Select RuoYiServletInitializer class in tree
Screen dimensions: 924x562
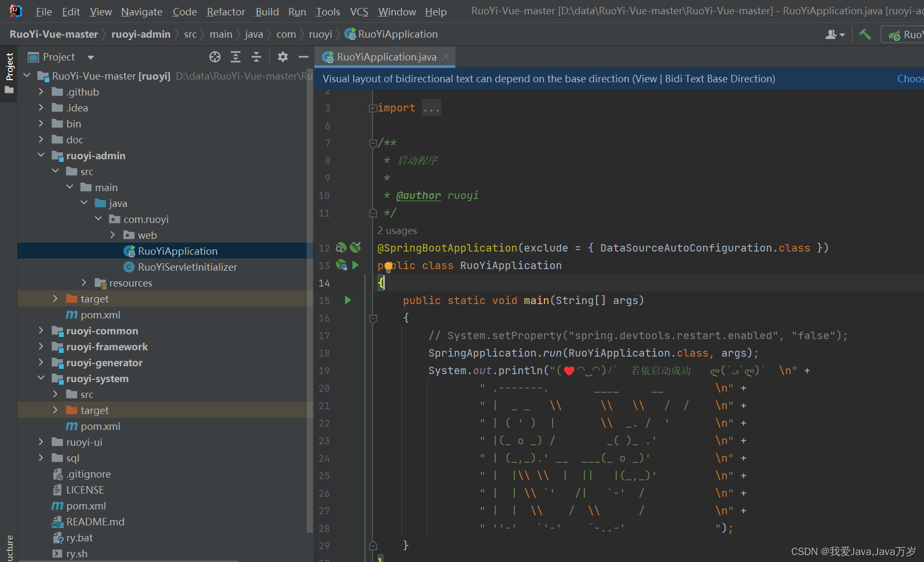pos(187,267)
